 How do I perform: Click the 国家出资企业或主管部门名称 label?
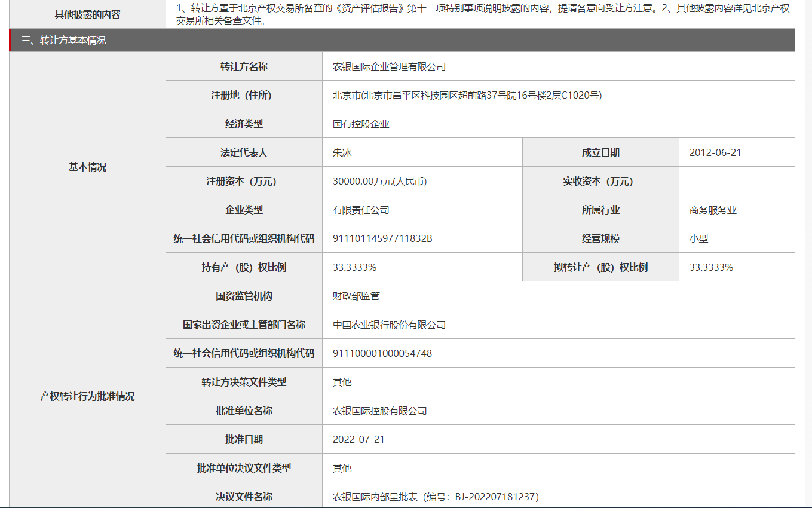pyautogui.click(x=244, y=325)
